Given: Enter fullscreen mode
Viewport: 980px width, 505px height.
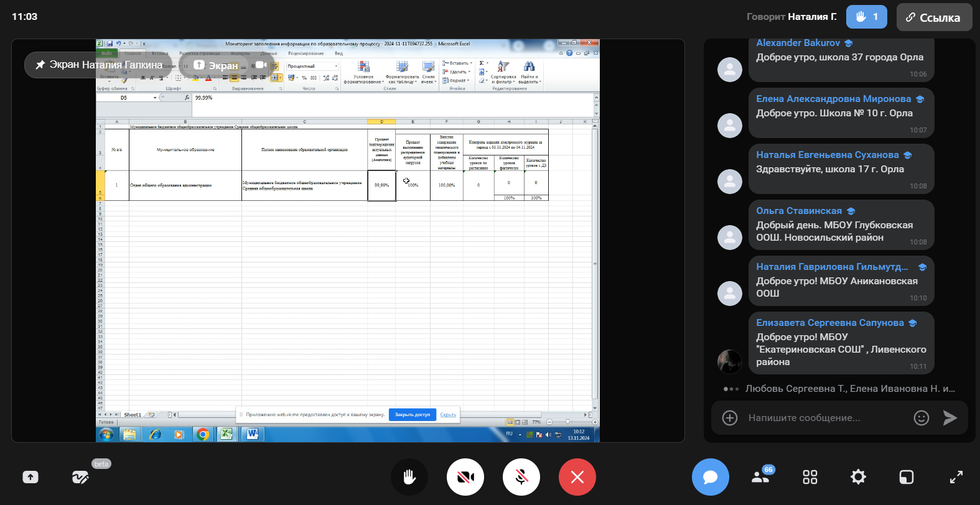Looking at the screenshot, I should tap(956, 477).
